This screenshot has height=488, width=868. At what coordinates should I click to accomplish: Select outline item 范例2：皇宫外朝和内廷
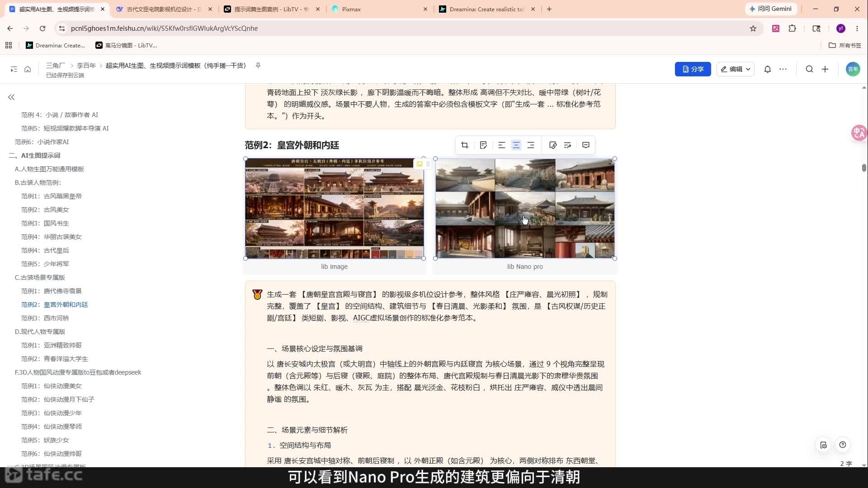click(x=55, y=305)
